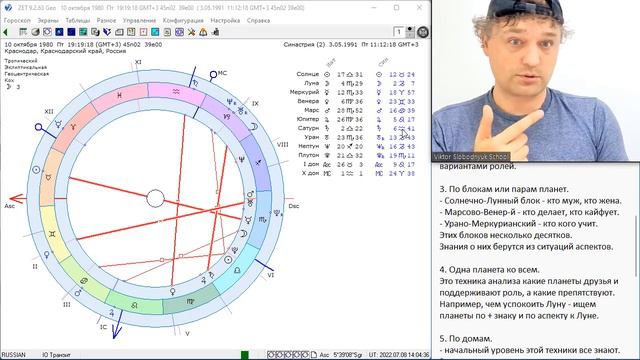This screenshot has width=640, height=360.
Task: Click the Солнце row in planet table
Action: [x=356, y=74]
